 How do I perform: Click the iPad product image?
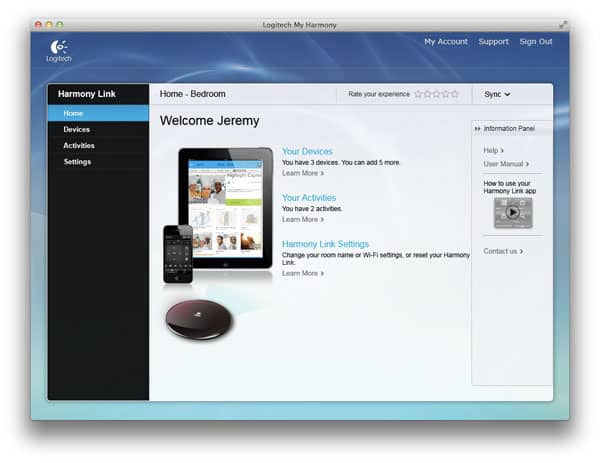[x=225, y=207]
